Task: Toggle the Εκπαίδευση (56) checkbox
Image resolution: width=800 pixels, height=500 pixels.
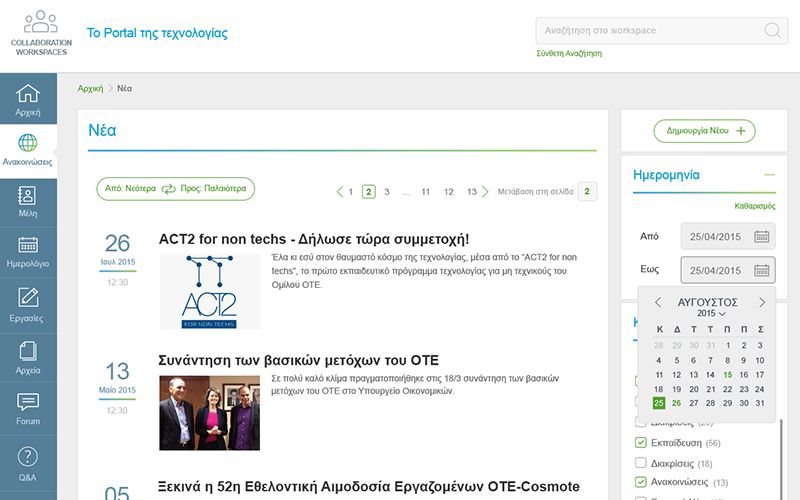Action: click(640, 442)
